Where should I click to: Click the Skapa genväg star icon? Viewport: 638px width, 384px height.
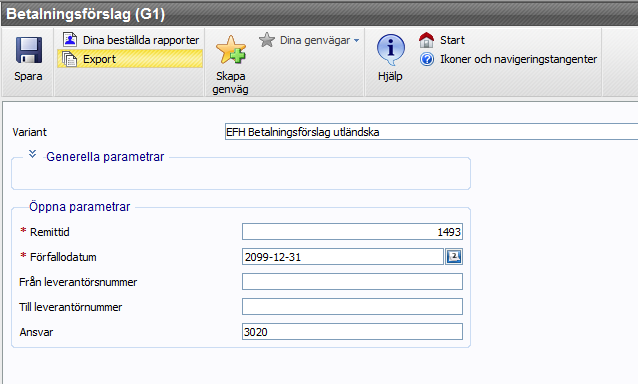point(231,50)
